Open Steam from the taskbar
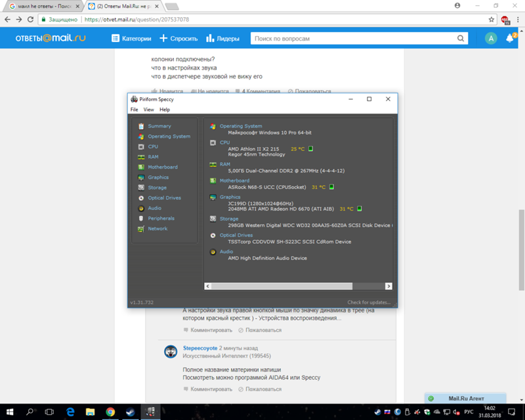This screenshot has width=525, height=420. [x=130, y=412]
